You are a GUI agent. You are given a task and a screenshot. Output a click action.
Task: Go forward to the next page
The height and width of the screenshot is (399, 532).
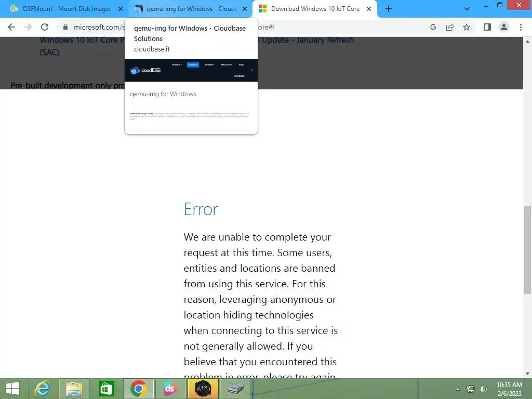(28, 27)
